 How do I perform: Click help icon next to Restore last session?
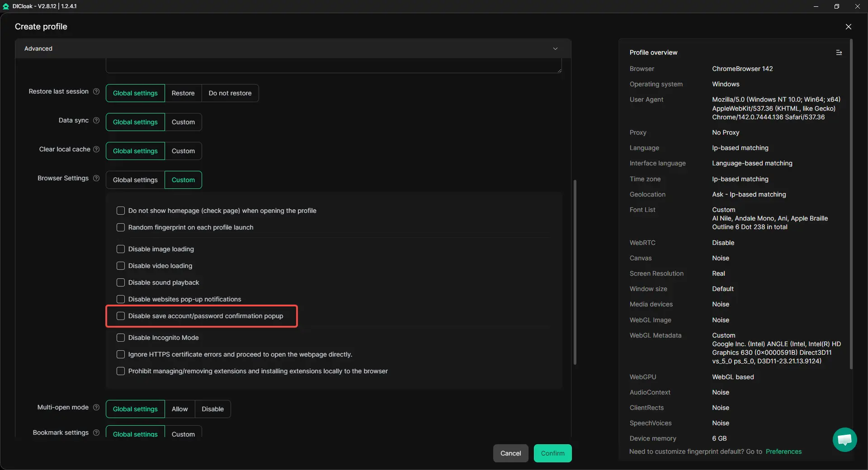pos(96,92)
